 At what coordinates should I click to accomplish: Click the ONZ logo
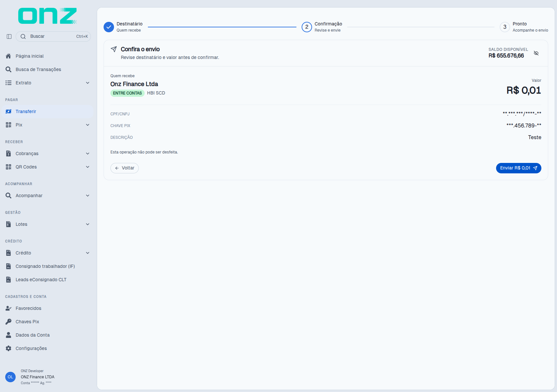(x=48, y=16)
